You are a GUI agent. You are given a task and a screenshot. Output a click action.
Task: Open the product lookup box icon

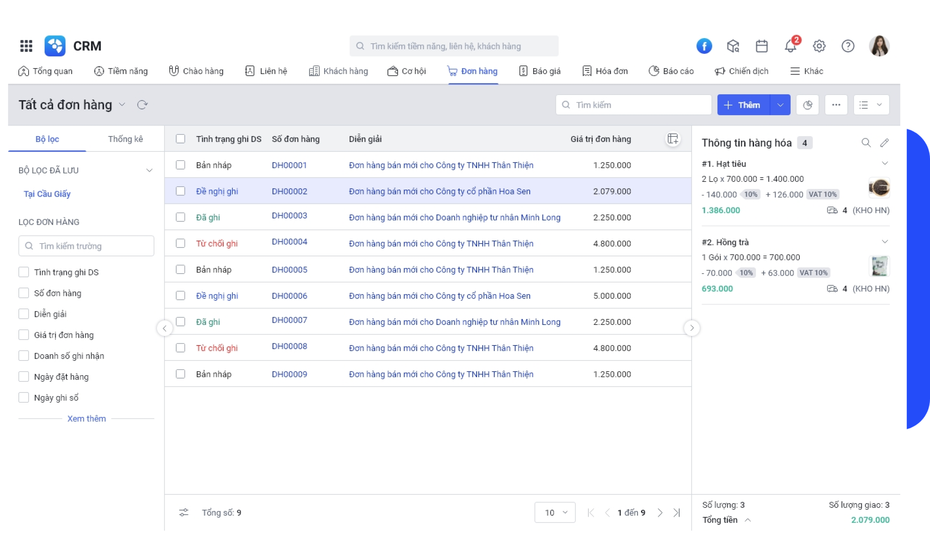point(733,46)
